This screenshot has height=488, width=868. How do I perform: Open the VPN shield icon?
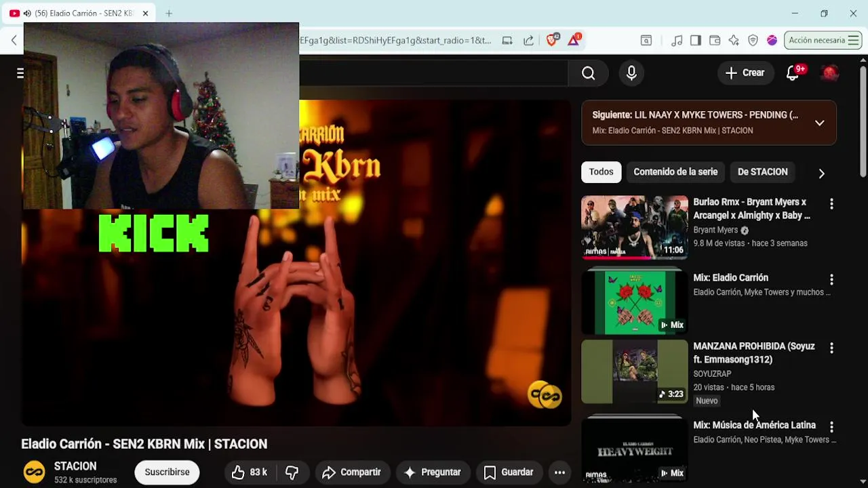coord(753,41)
